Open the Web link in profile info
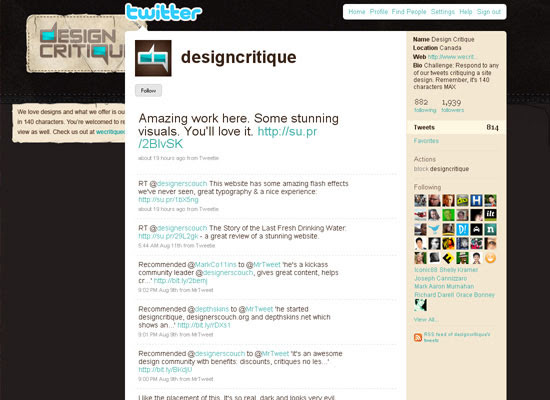This screenshot has width=550, height=400. (x=452, y=57)
